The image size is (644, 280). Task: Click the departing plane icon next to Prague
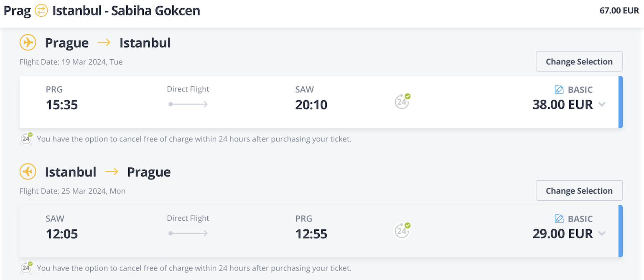point(28,43)
